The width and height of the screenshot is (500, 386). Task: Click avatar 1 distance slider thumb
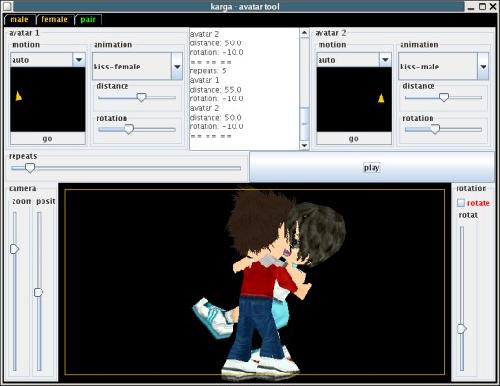click(142, 97)
